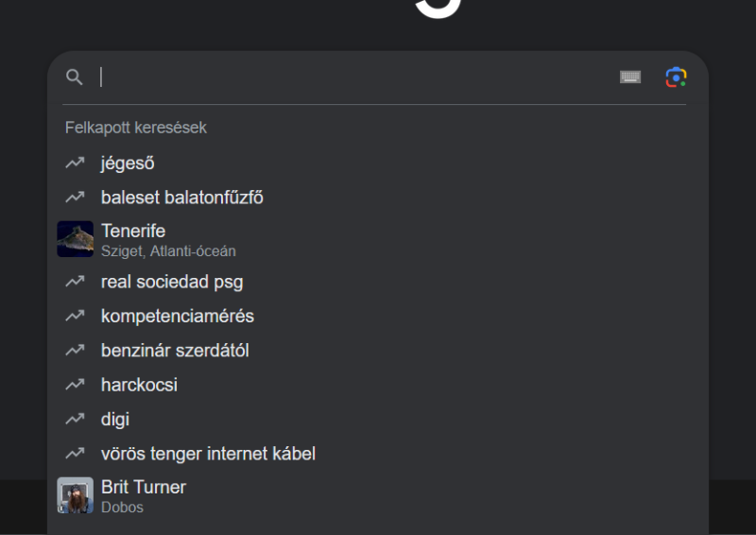Click trending arrow next to harckocsi

coord(75,385)
